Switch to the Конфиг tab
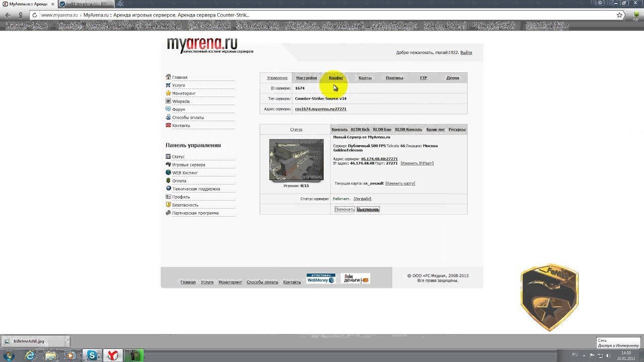 coord(336,78)
